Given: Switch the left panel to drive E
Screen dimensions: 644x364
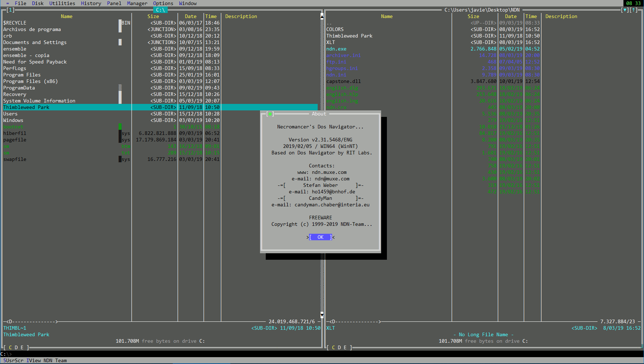Looking at the screenshot, I should [22, 347].
